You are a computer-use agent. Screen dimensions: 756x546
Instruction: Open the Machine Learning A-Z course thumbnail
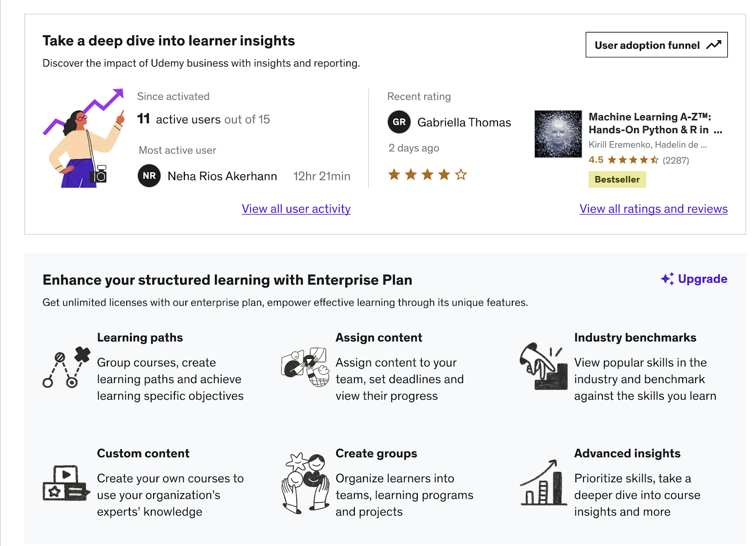pos(558,134)
